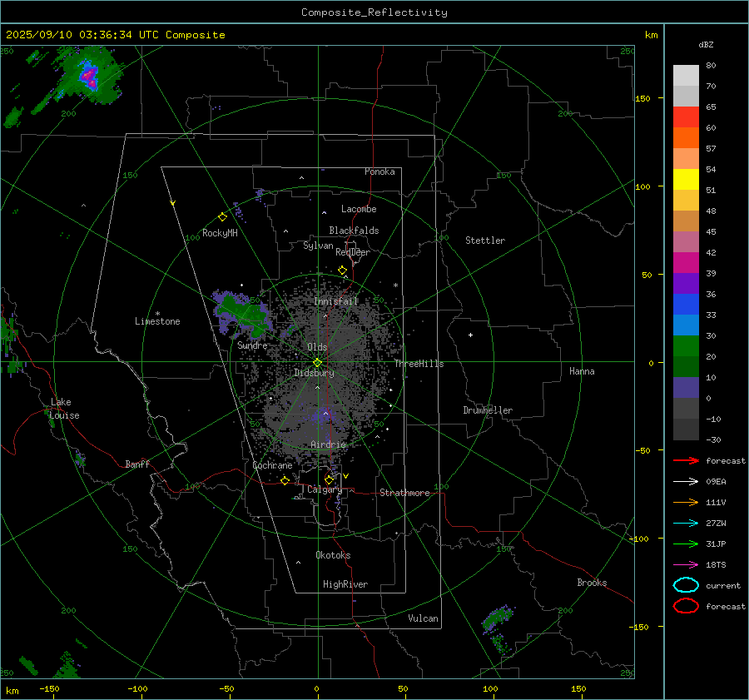749x700 pixels.
Task: Click the Composite_Reflectivity title
Action: click(374, 12)
